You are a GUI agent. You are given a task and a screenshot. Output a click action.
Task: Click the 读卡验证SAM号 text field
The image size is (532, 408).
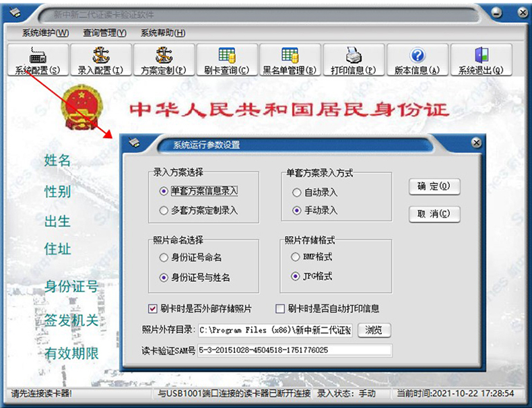[294, 350]
